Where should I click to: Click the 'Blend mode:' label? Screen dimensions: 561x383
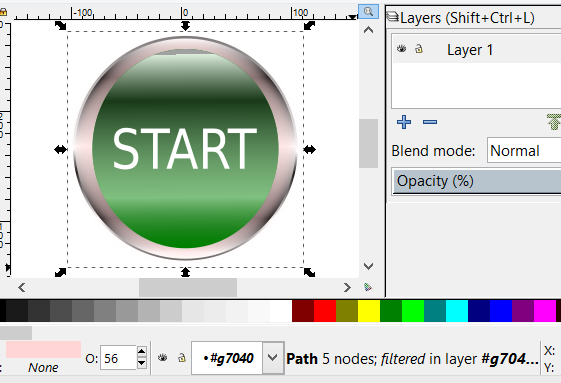click(x=433, y=151)
